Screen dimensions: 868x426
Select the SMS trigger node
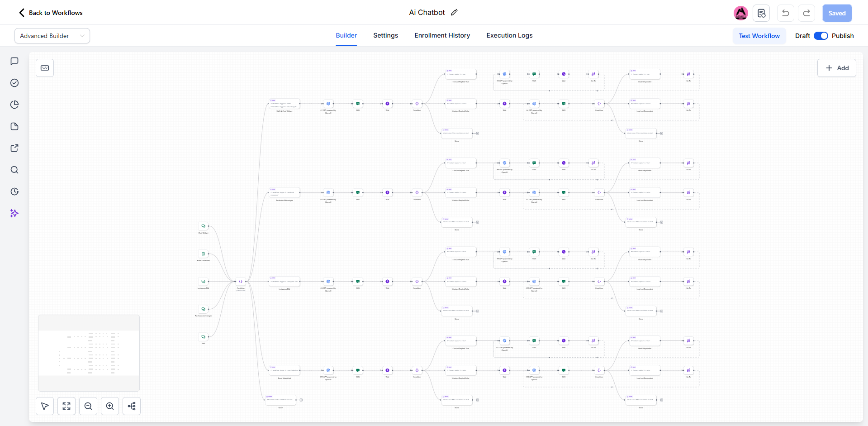tap(204, 337)
